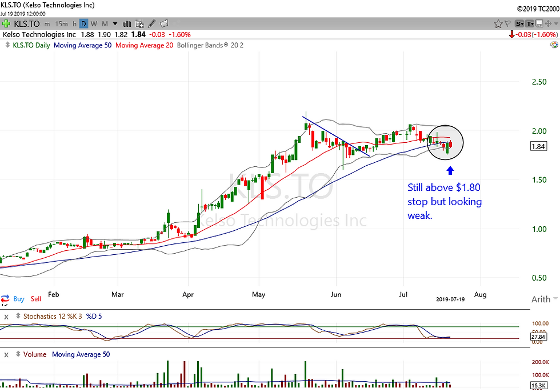Toggle the flag icon for KLS.TO
The height and width of the screenshot is (392, 560).
click(507, 24)
